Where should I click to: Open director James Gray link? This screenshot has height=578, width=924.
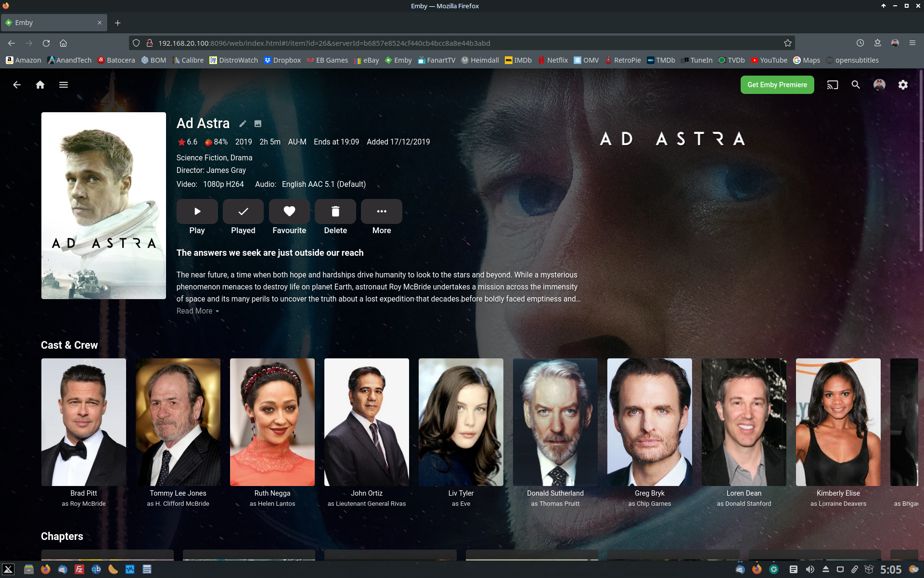click(226, 171)
